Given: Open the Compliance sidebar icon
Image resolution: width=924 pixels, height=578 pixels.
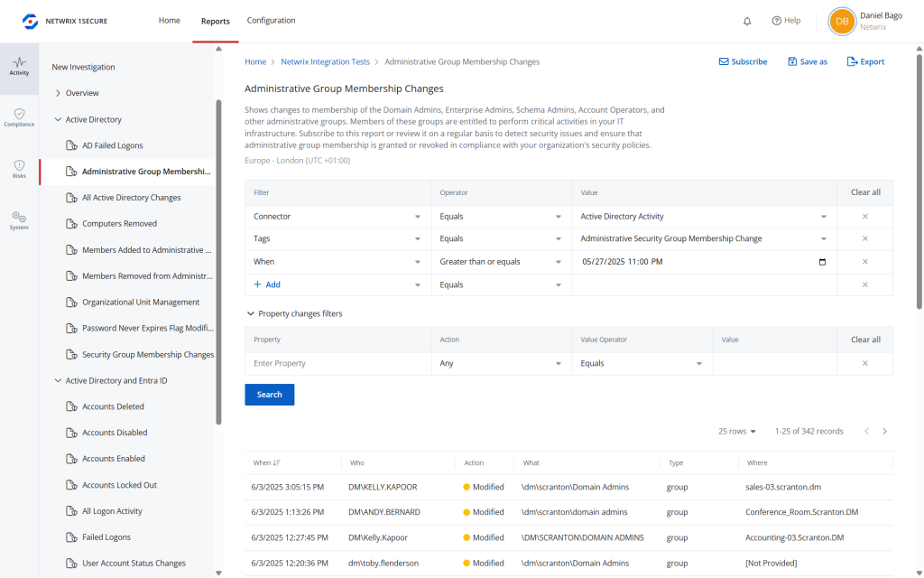Looking at the screenshot, I should (x=19, y=117).
